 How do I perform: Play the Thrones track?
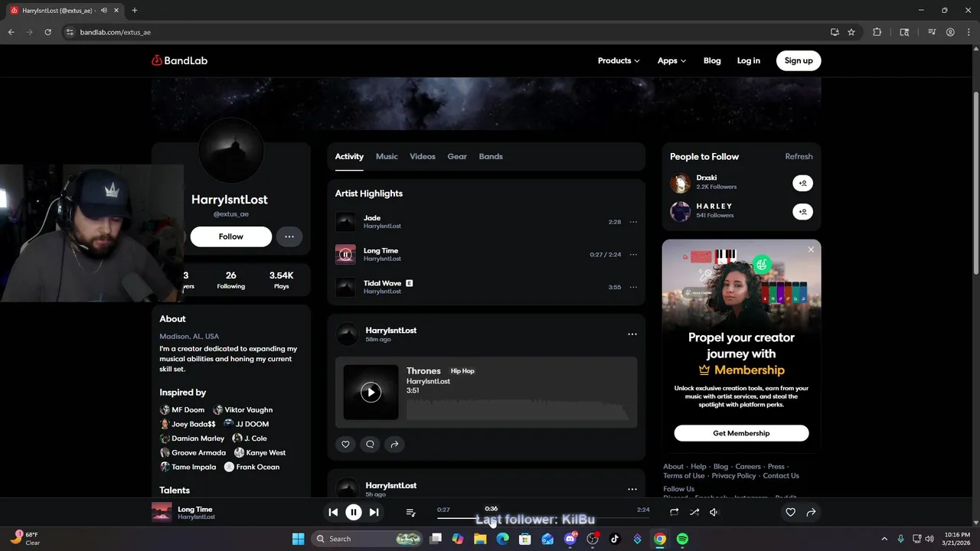point(371,392)
